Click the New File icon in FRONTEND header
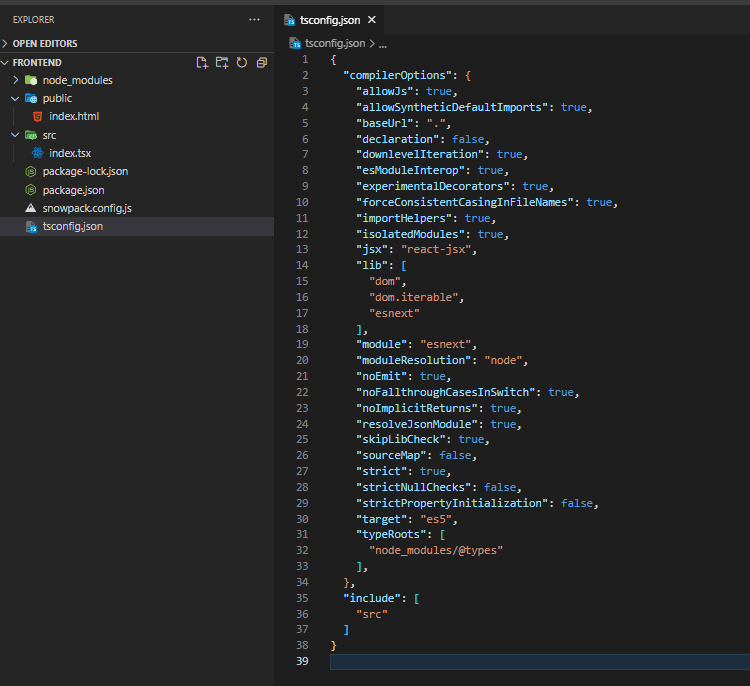This screenshot has width=750, height=686. [x=202, y=63]
